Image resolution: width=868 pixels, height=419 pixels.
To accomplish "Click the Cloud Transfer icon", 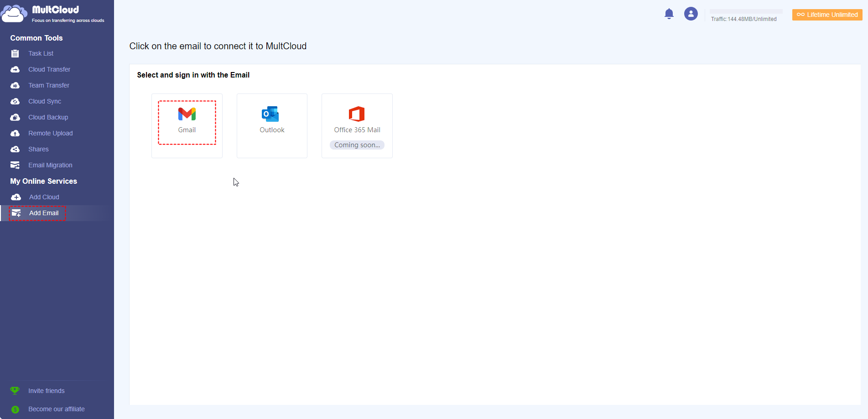I will coord(15,69).
